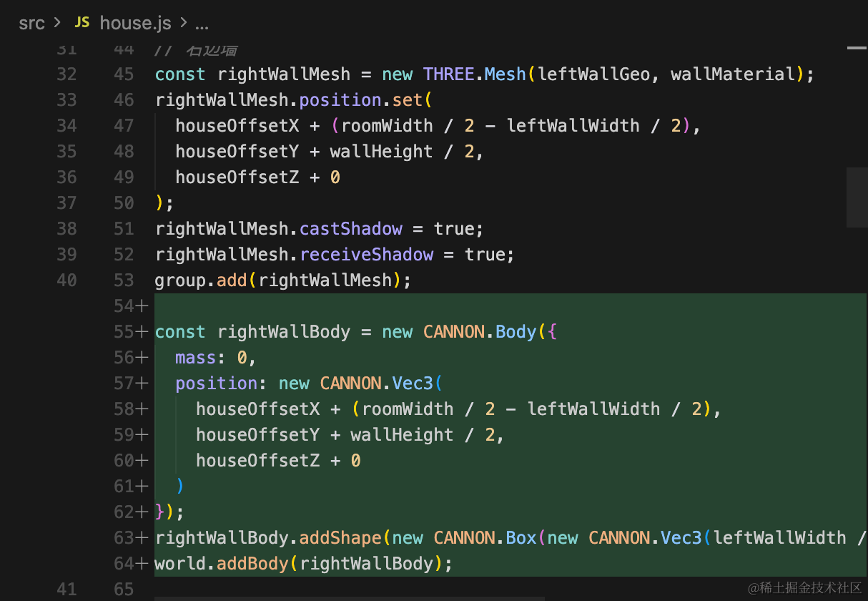Click houseOffsetZ on added line 60
The width and height of the screenshot is (868, 601).
pos(258,461)
